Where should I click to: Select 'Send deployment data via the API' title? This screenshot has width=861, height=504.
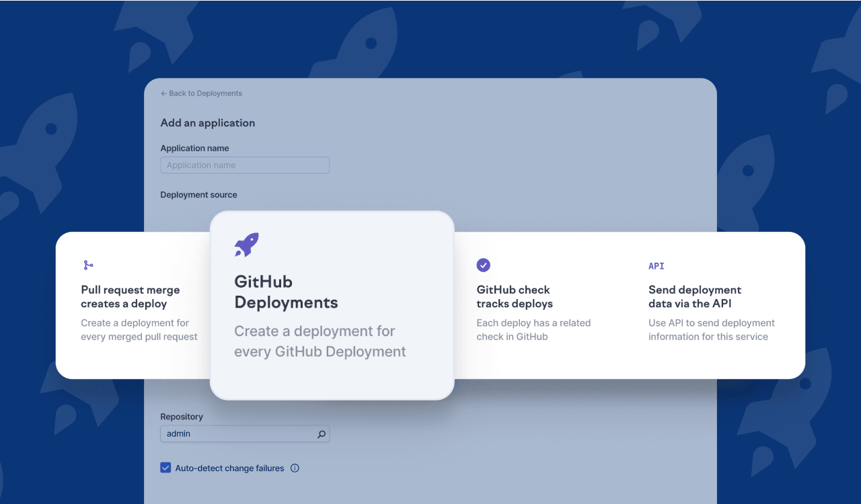tap(694, 297)
